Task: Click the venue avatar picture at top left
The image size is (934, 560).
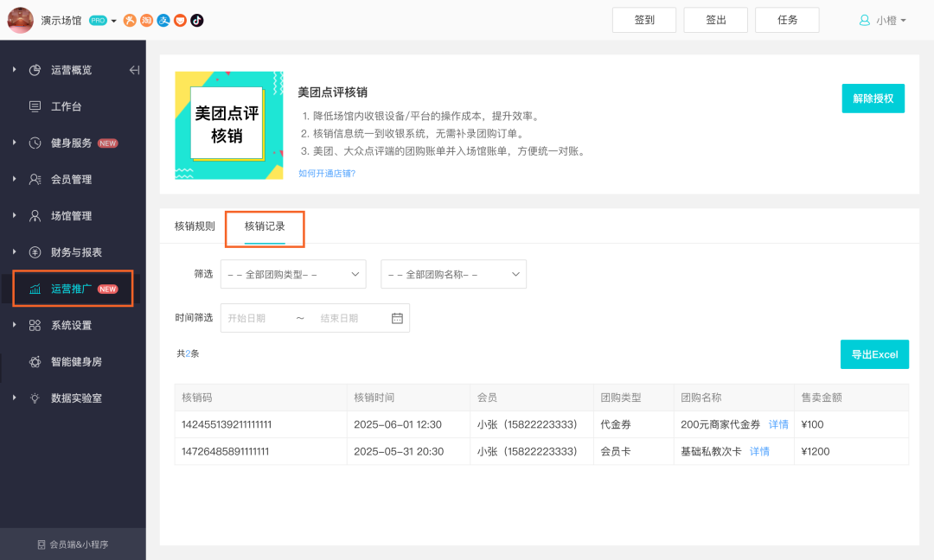Action: tap(20, 20)
